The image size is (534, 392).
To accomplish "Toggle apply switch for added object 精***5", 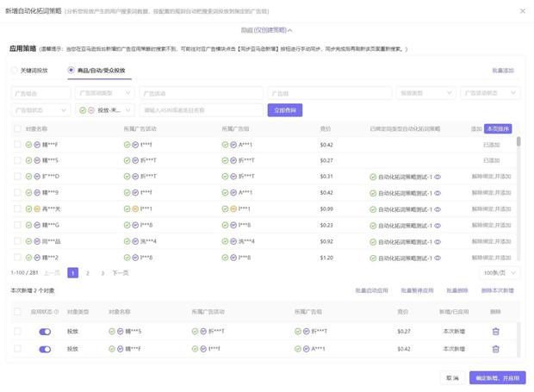I will [x=45, y=332].
